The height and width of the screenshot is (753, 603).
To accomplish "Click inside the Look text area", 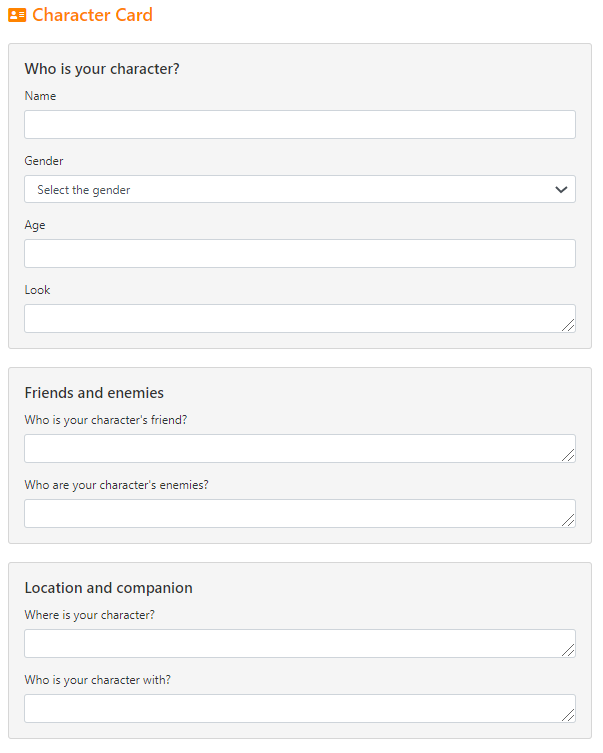I will [x=300, y=318].
